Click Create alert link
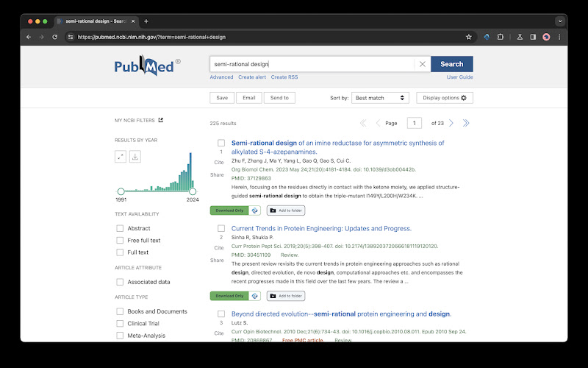Screen dimensions: 588x368 (252, 77)
